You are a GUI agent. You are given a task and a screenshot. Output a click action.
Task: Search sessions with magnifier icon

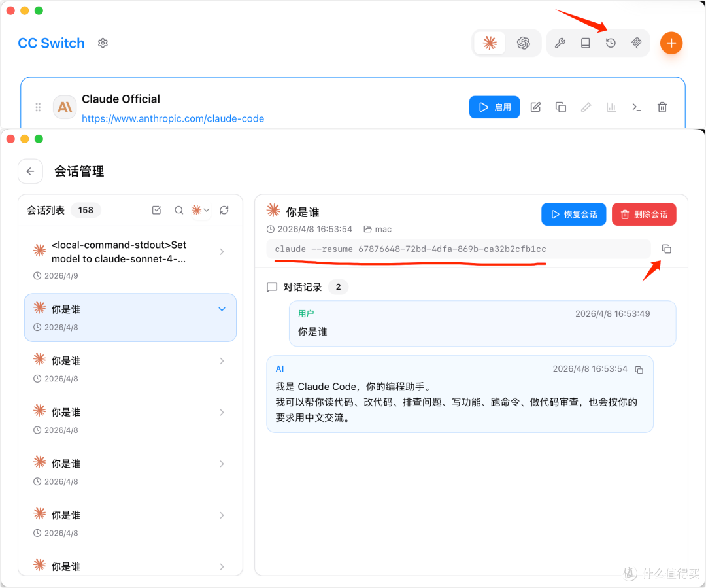178,210
